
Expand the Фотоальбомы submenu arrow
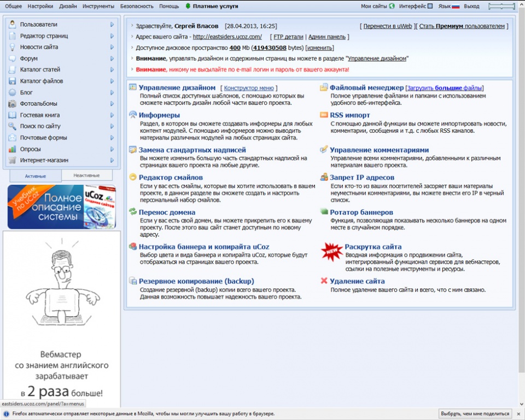coord(112,104)
